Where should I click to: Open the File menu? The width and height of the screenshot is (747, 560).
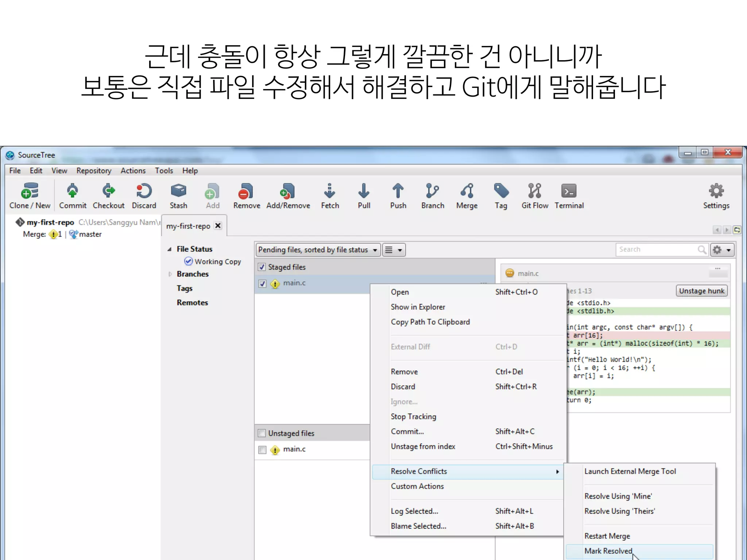[x=15, y=171]
